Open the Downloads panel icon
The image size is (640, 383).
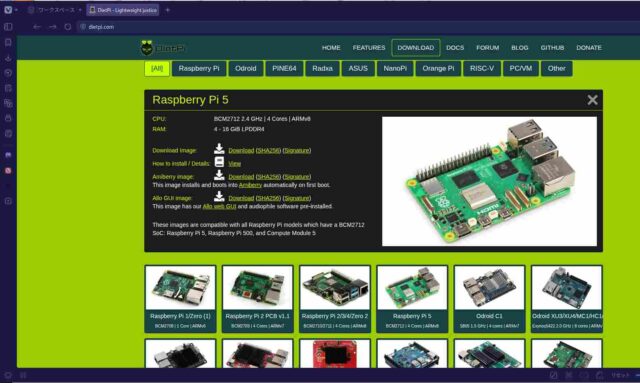(8, 58)
